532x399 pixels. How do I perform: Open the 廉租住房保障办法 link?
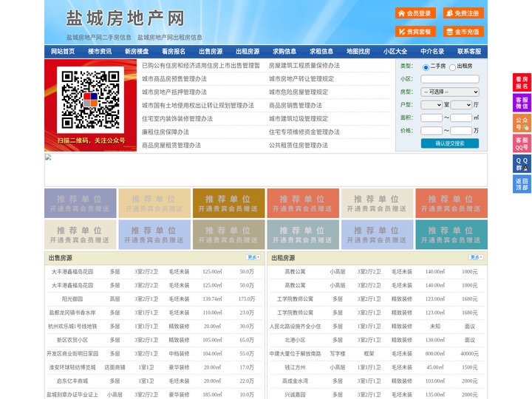click(x=166, y=132)
